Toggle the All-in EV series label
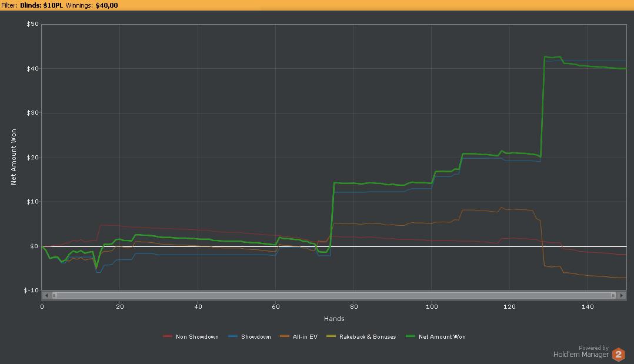The width and height of the screenshot is (634, 364). tap(305, 337)
